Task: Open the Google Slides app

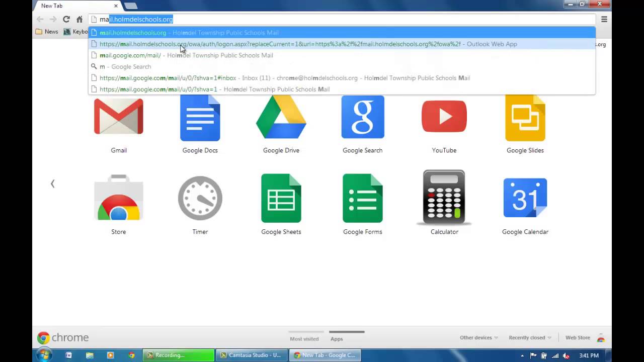Action: [525, 118]
